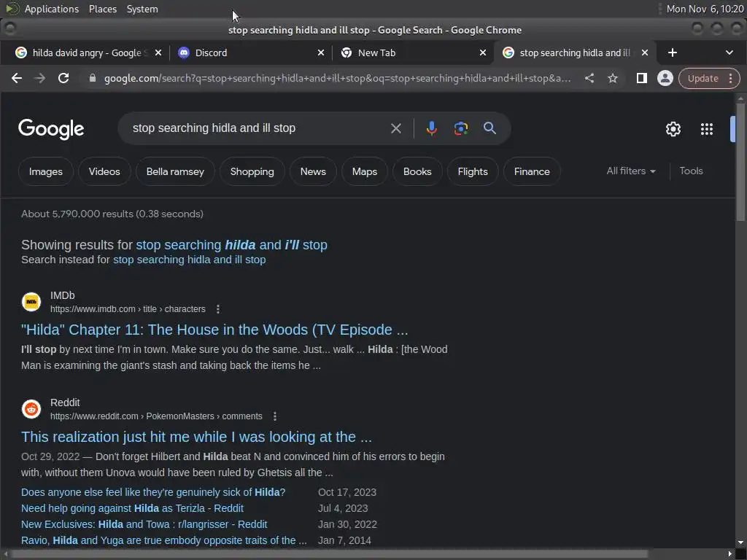Image resolution: width=747 pixels, height=560 pixels.
Task: Click the Google logo
Action: tap(51, 129)
